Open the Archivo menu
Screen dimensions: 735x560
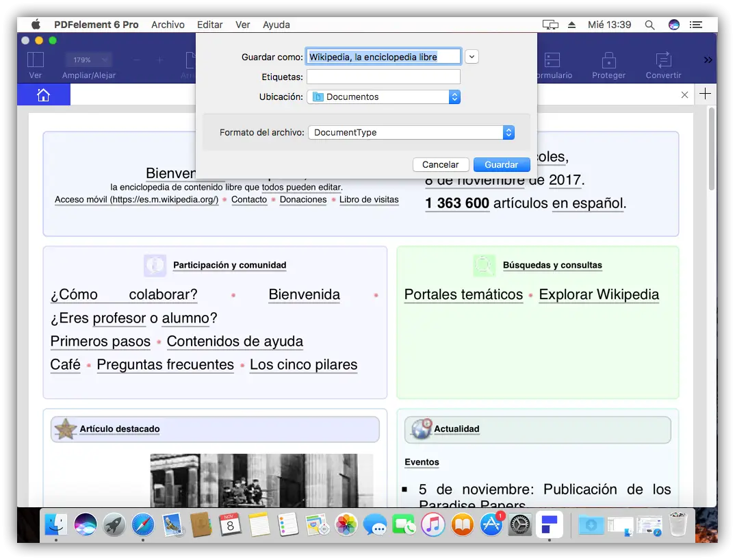click(x=168, y=25)
